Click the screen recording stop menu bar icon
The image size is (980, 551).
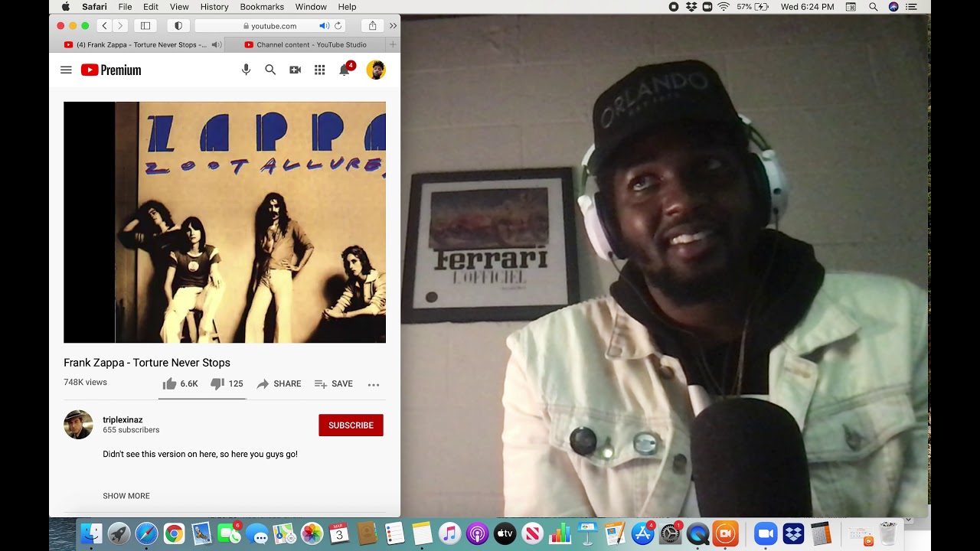click(x=674, y=7)
